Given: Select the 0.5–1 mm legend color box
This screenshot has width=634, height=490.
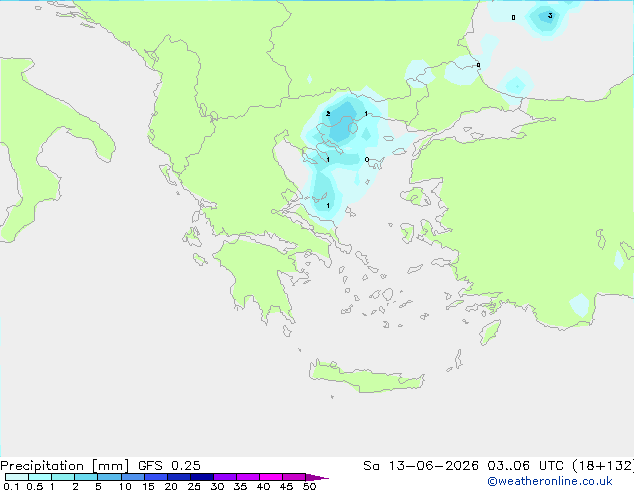Looking at the screenshot, I should pos(40,477).
